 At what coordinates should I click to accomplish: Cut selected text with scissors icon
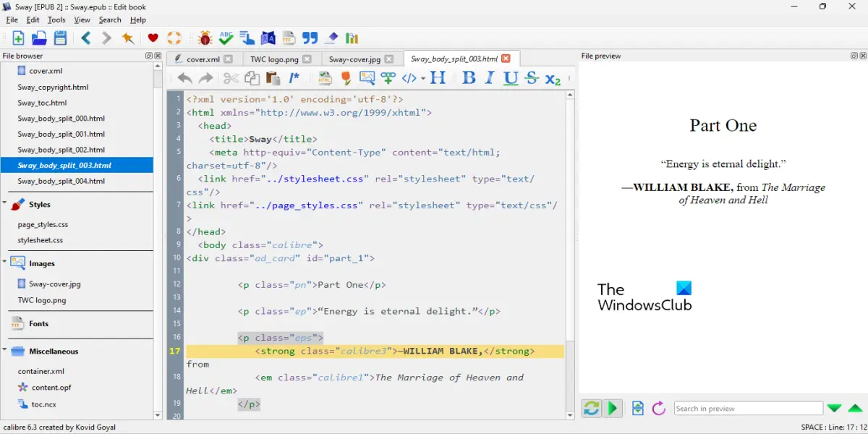click(x=231, y=78)
